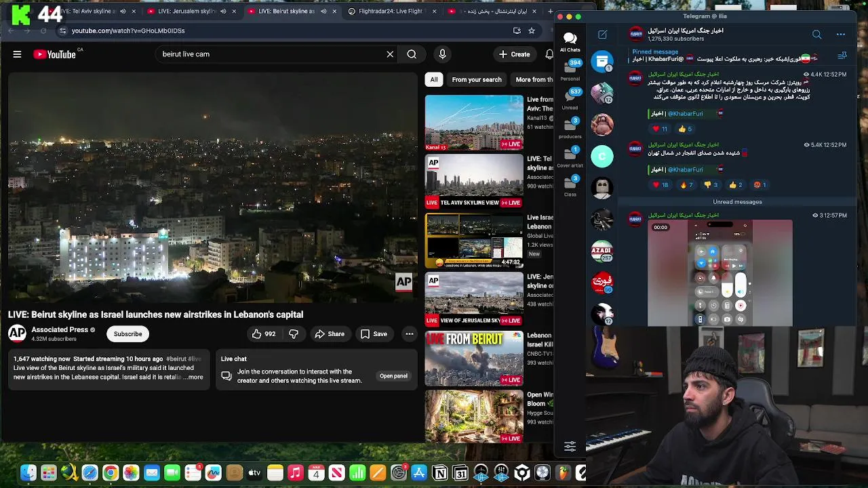Open Telegram producers folder
The width and height of the screenshot is (868, 488).
pyautogui.click(x=570, y=128)
